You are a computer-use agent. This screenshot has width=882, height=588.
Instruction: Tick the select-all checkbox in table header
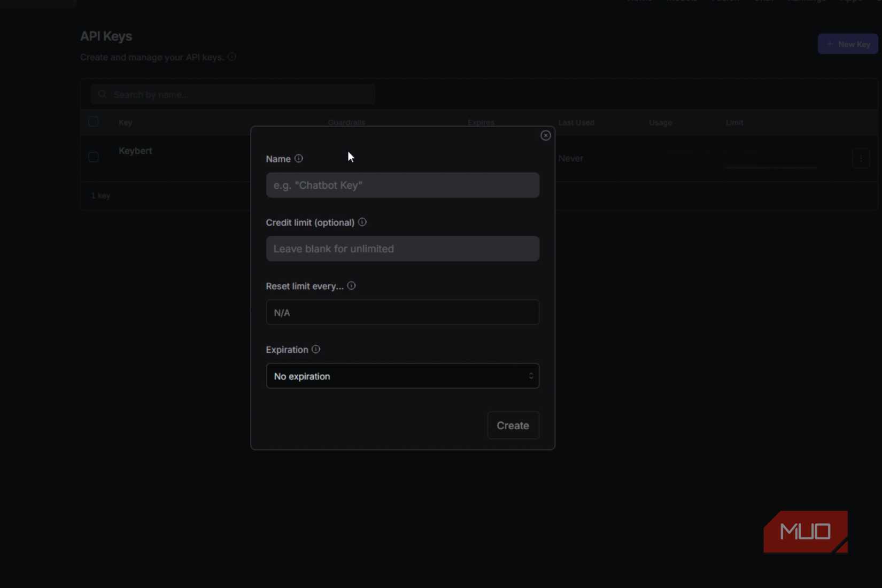click(x=94, y=122)
